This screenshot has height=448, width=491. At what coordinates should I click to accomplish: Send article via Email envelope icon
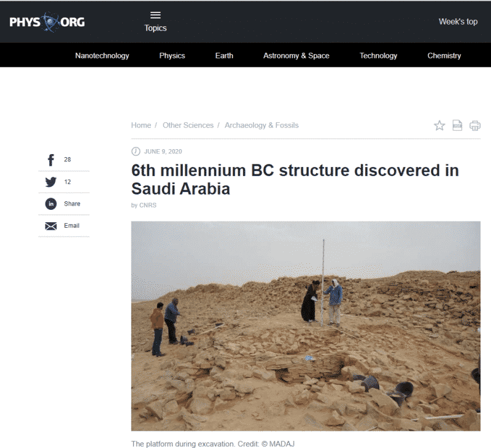pos(51,226)
